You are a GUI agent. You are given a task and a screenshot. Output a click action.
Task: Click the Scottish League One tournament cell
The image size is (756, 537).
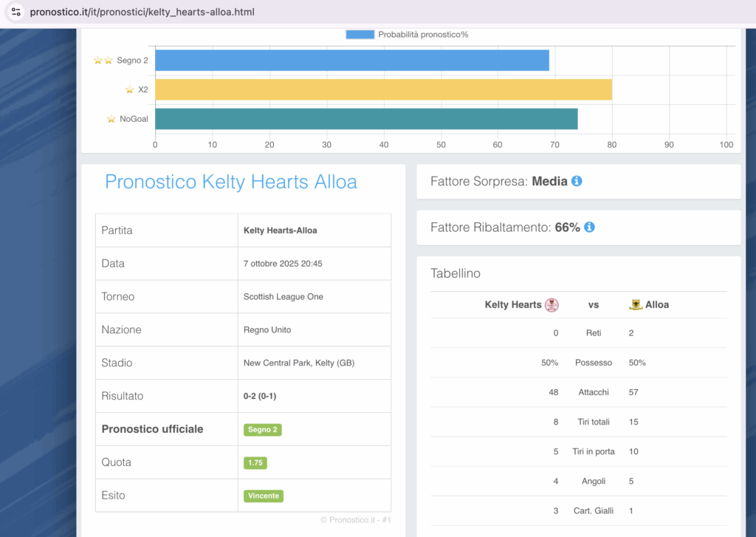(283, 297)
